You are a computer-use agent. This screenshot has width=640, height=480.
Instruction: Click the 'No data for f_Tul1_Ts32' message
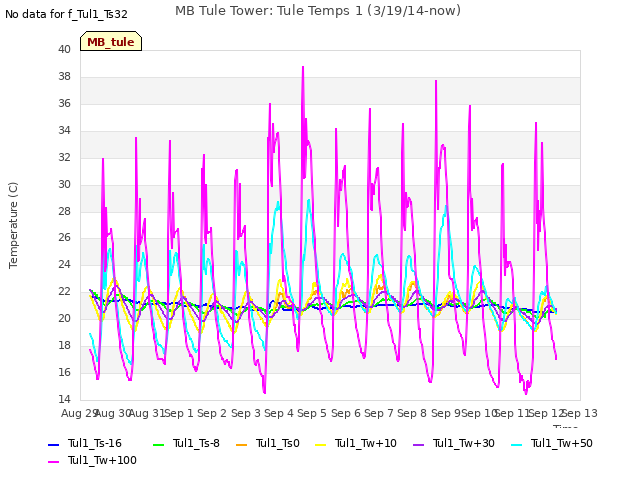66,14
